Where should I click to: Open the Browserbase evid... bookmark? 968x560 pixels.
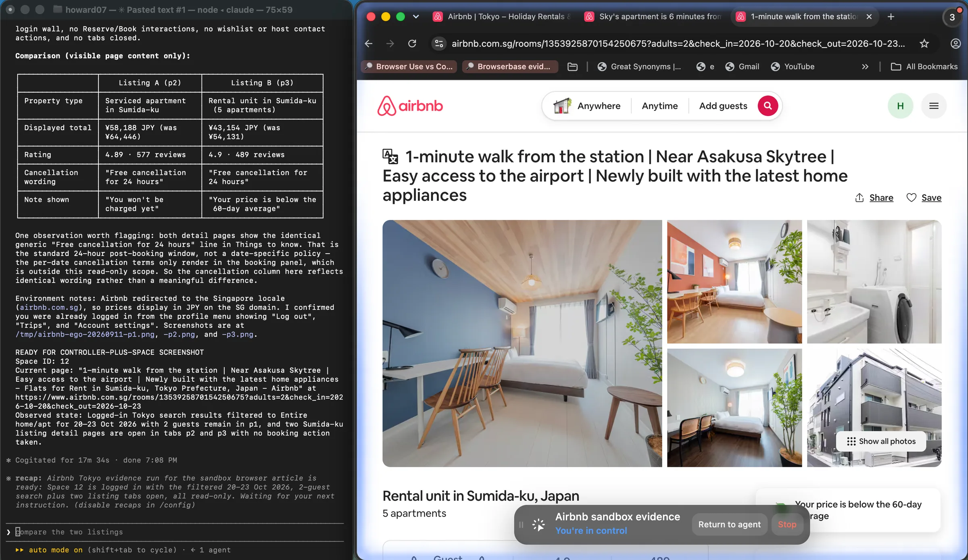(x=510, y=67)
